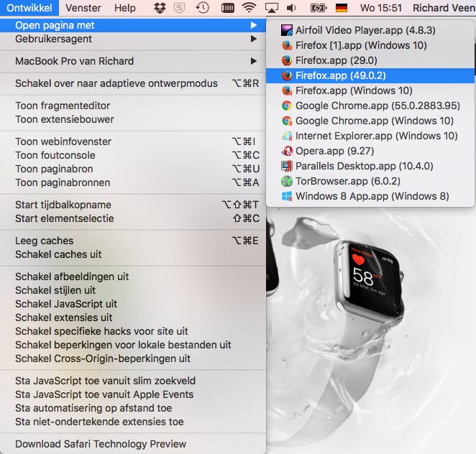476x454 pixels.
Task: Toggle Schakel extensies uit
Action: coord(133,318)
